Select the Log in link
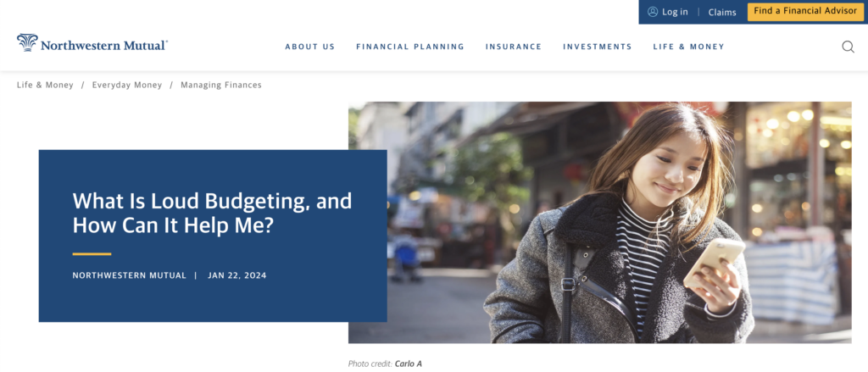This screenshot has height=372, width=868. coord(675,12)
